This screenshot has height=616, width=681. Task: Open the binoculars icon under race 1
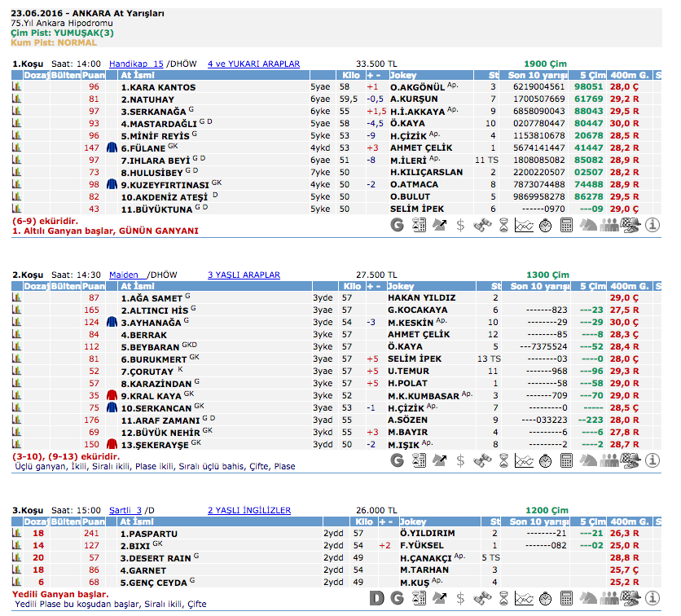tap(482, 226)
